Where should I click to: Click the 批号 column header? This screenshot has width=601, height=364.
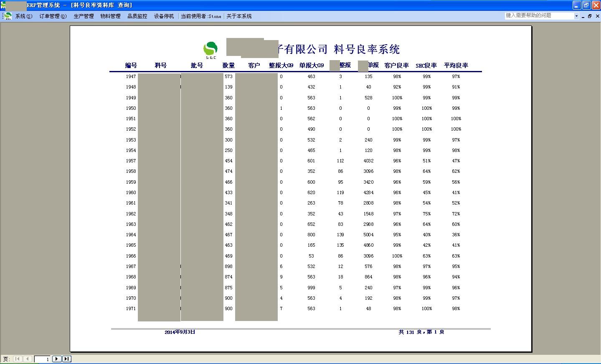[197, 65]
